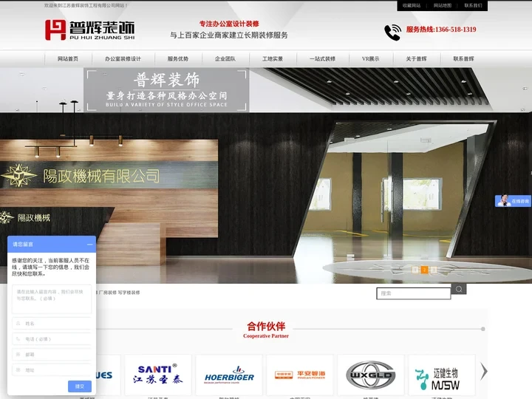The width and height of the screenshot is (532, 399).
Task: Open the 在线咨询 online consultation widget
Action: [513, 201]
